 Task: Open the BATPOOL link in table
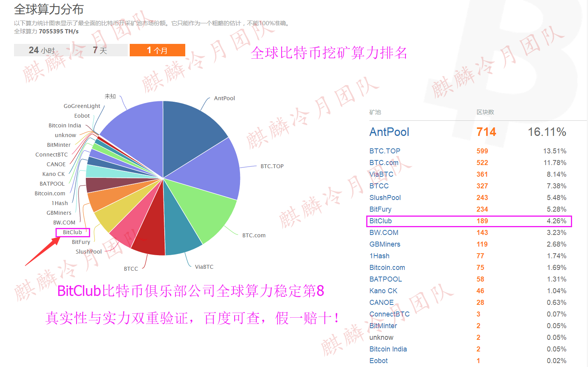[385, 279]
